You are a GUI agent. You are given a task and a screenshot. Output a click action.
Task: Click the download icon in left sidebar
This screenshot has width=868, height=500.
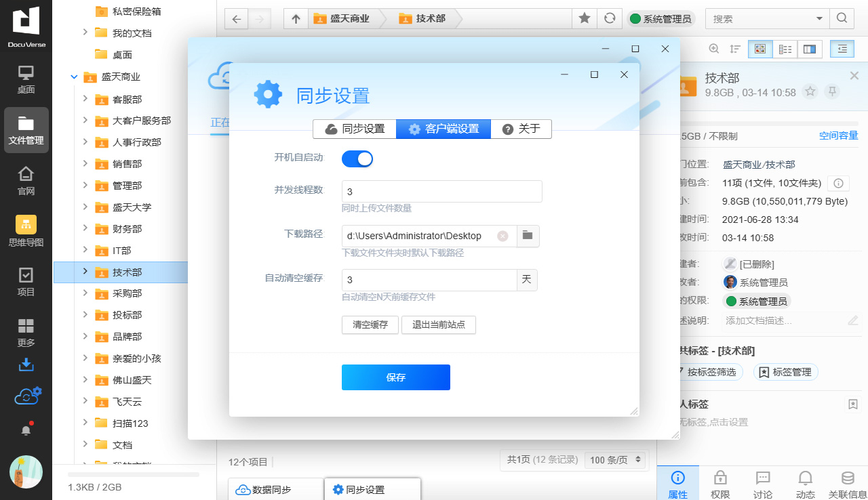[x=26, y=364]
